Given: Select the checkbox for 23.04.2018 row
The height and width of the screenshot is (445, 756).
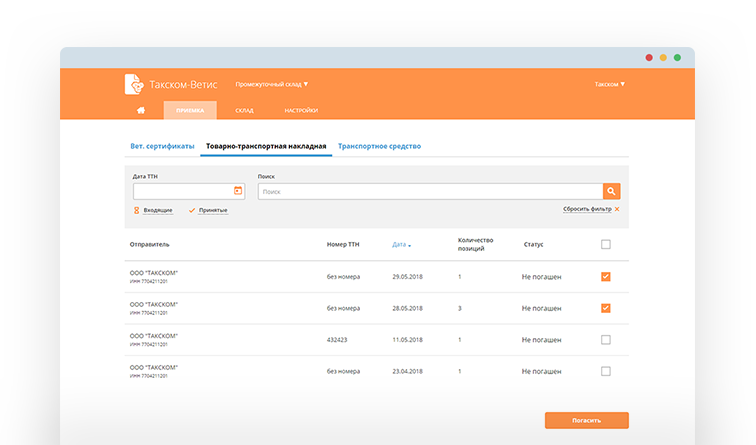Looking at the screenshot, I should [605, 371].
